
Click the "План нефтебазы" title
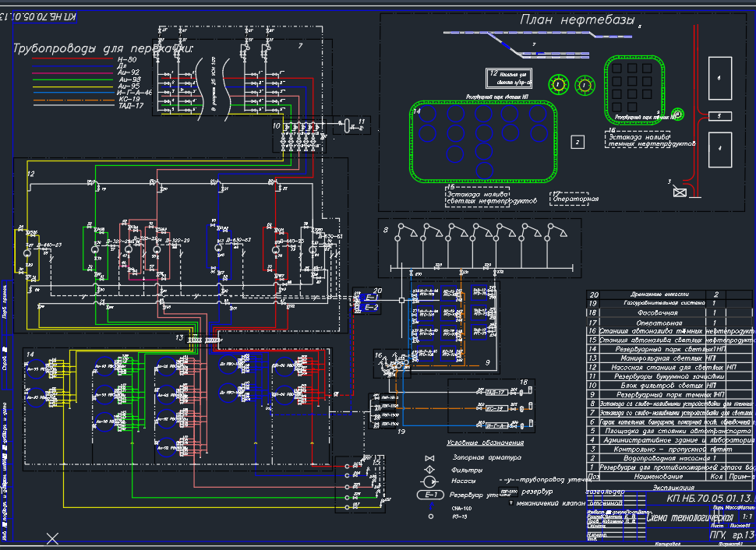tap(577, 20)
